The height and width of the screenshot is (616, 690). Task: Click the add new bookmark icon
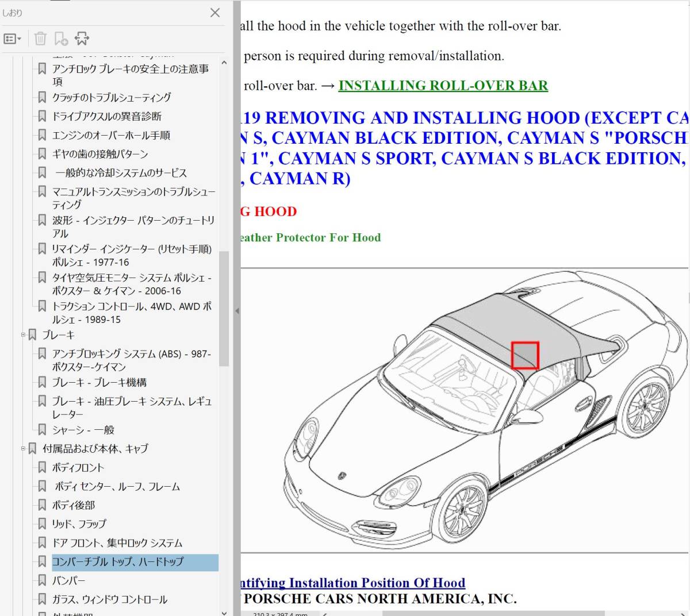coord(61,38)
